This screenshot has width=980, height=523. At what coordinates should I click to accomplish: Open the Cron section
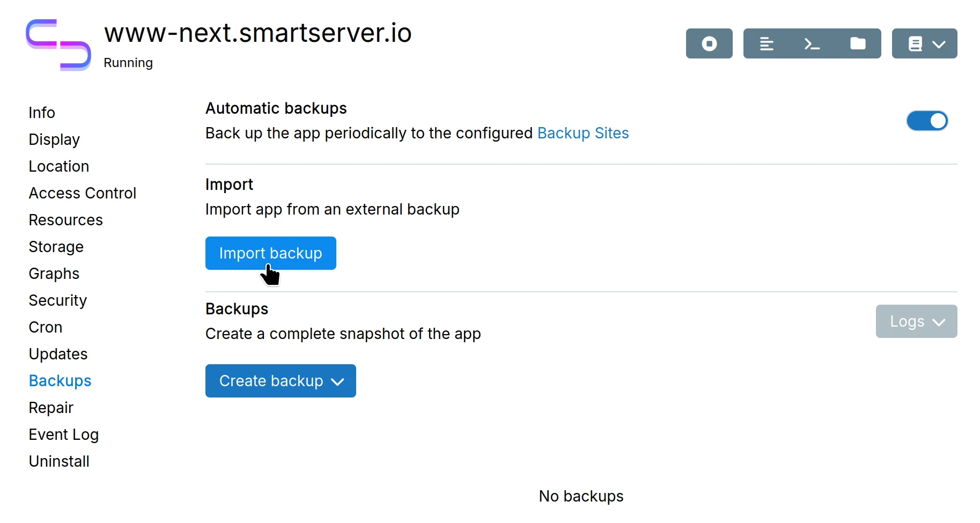coord(46,327)
